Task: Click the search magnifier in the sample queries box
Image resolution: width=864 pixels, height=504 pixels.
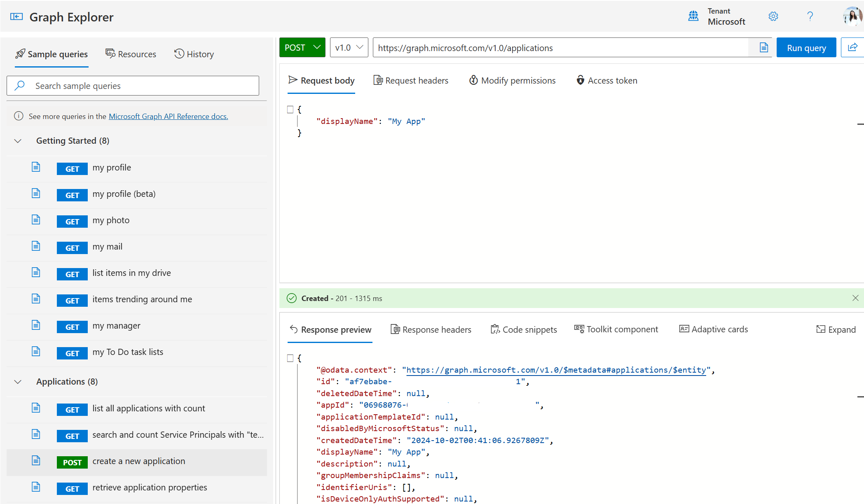Action: point(19,85)
